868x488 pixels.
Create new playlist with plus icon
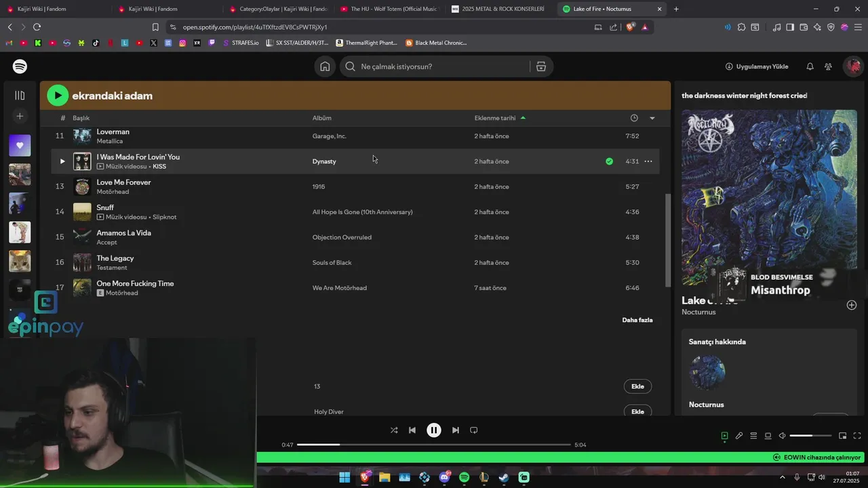click(20, 117)
